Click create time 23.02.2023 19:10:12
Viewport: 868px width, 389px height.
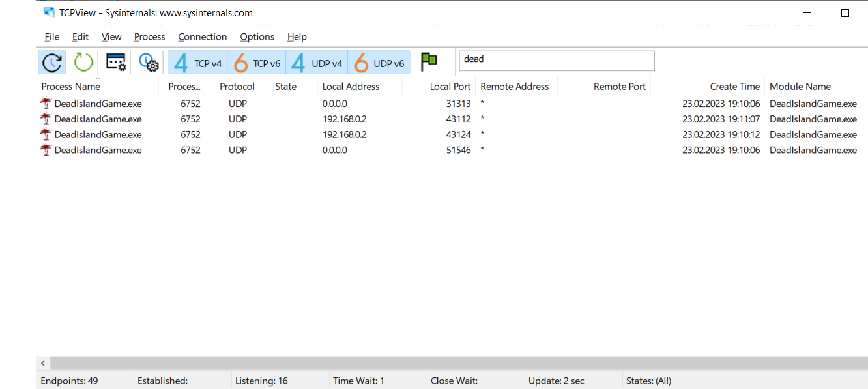click(x=721, y=135)
